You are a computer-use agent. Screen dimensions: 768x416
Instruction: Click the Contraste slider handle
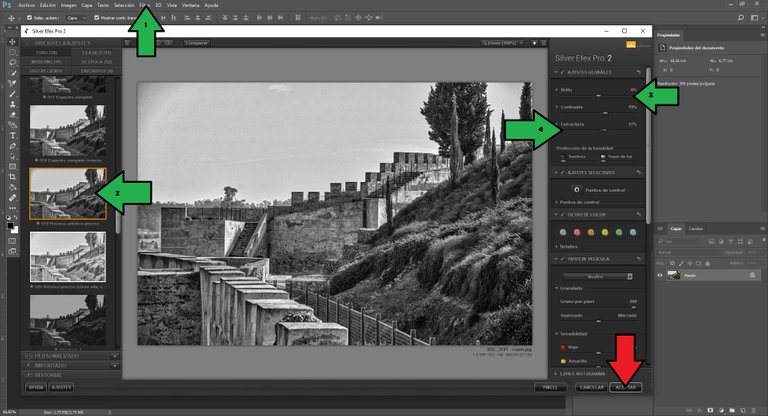coord(605,113)
